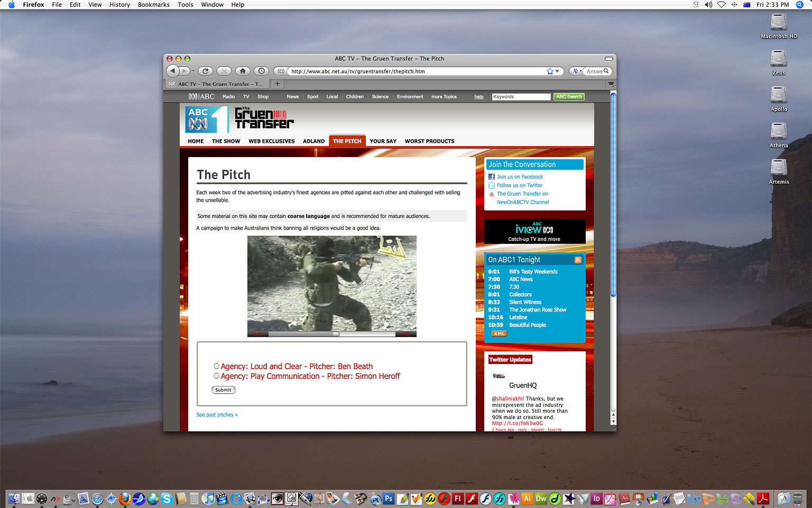Open Skype from the Dock
The width and height of the screenshot is (812, 508).
click(x=167, y=498)
